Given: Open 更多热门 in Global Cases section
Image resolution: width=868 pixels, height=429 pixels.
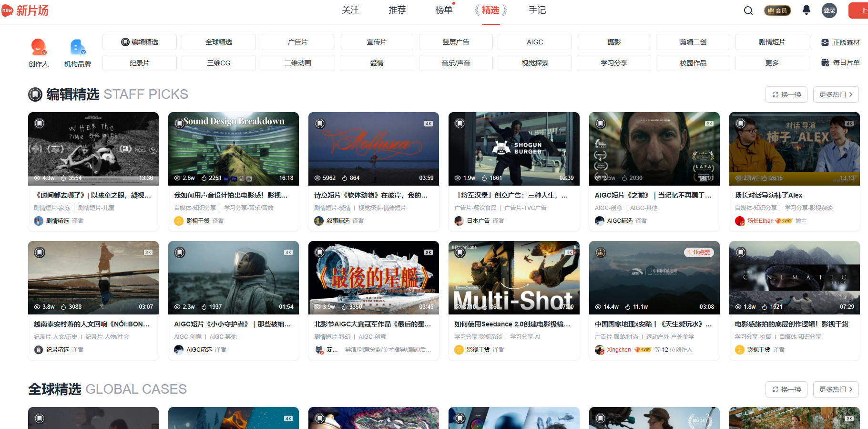Looking at the screenshot, I should pos(836,389).
